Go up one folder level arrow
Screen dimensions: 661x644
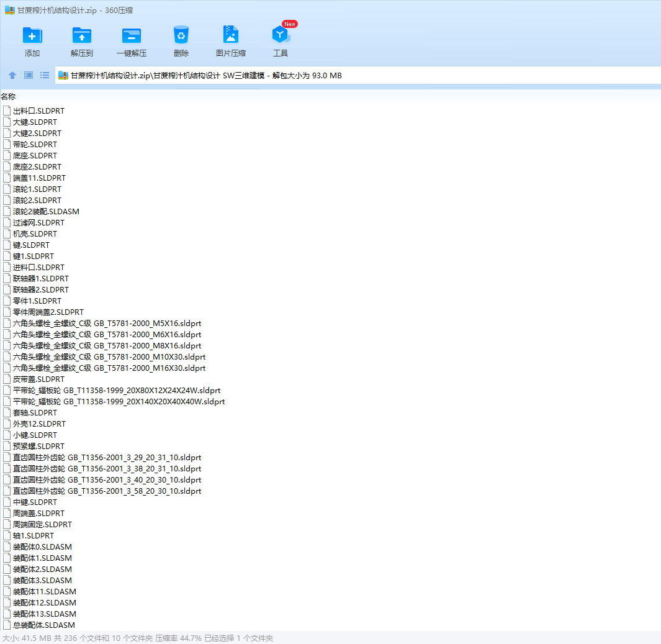tap(12, 76)
